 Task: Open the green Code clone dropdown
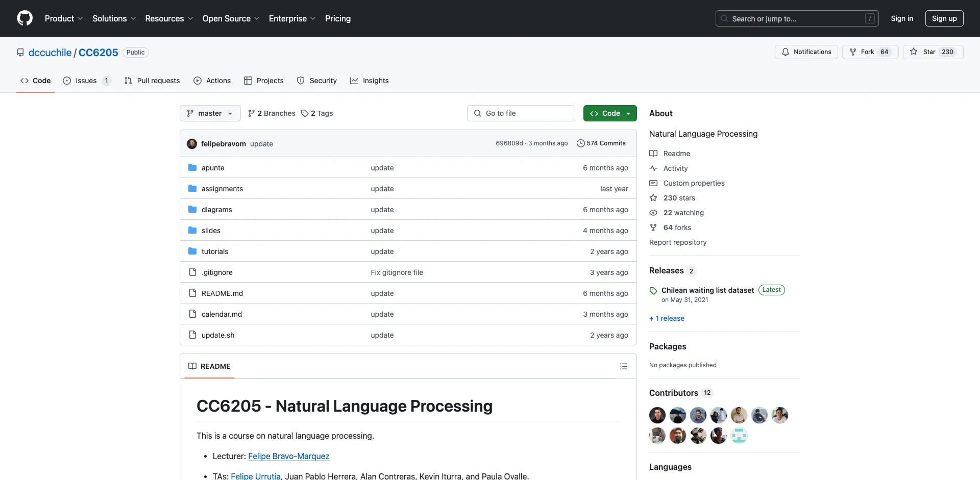[610, 113]
